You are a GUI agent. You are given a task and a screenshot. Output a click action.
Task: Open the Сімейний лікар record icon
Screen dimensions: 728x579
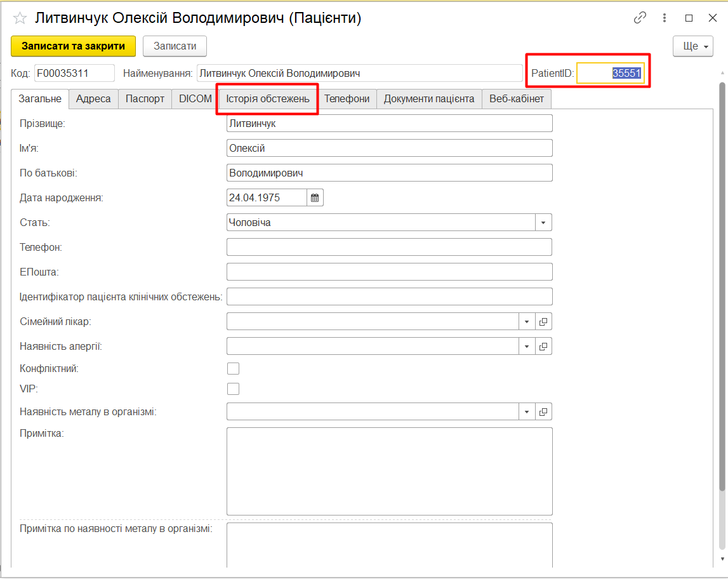543,322
